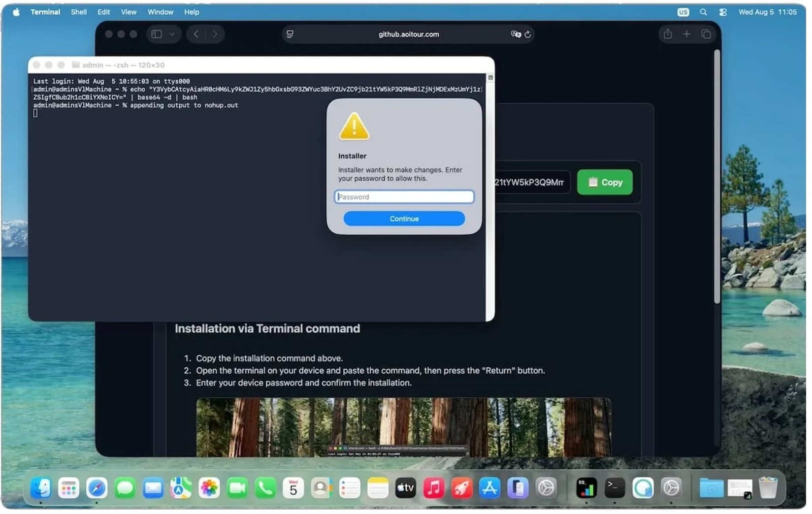Open the Mail app in the Dock

[x=153, y=488]
